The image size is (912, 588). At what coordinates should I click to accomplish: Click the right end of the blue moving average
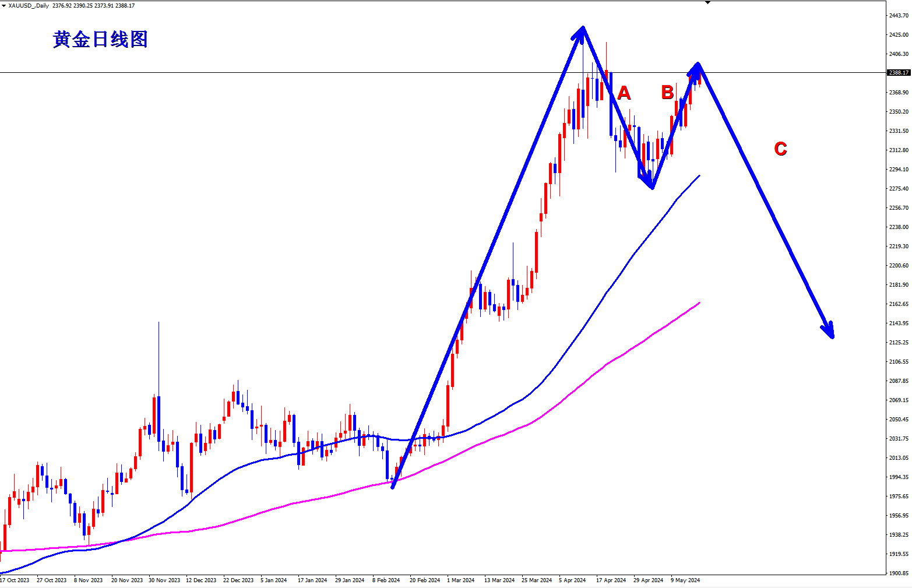698,176
